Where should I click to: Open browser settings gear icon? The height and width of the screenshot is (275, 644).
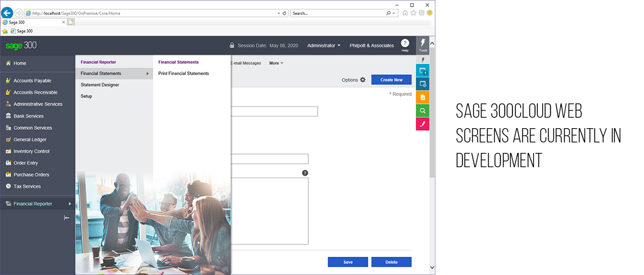(x=422, y=13)
